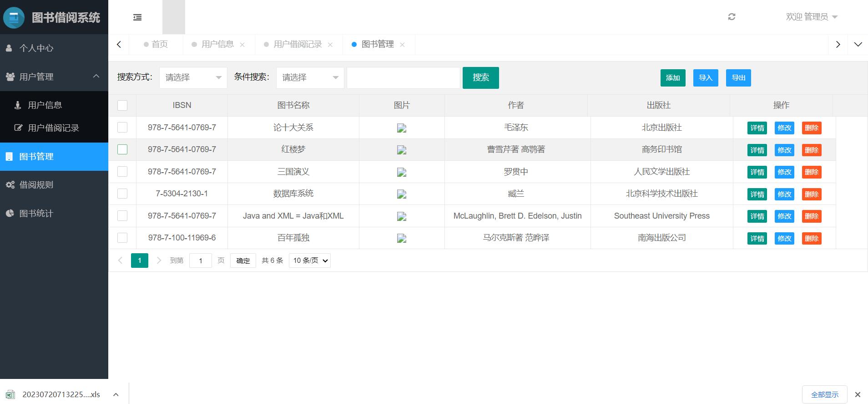Click 全部显示 in download bar
This screenshot has height=404, width=868.
pyautogui.click(x=825, y=394)
